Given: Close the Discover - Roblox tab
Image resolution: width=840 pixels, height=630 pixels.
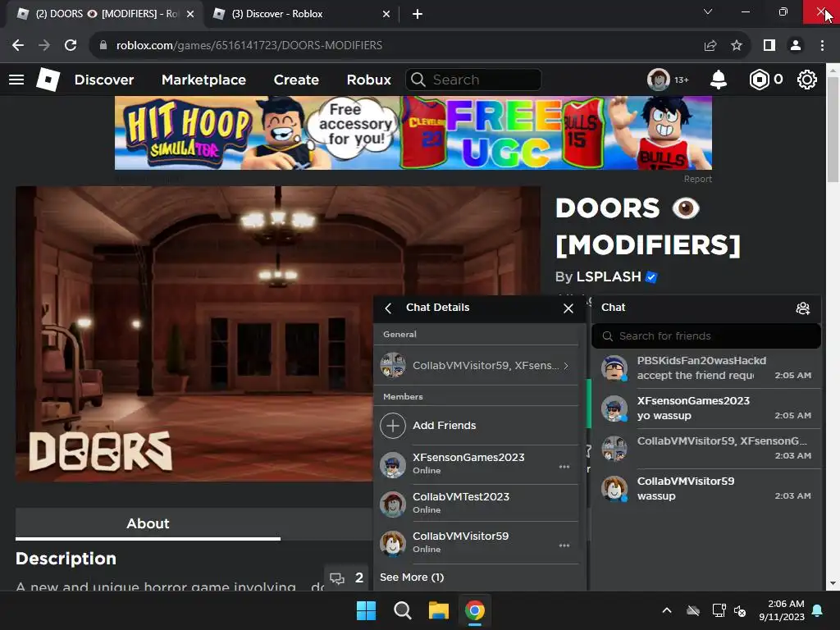Looking at the screenshot, I should point(386,14).
